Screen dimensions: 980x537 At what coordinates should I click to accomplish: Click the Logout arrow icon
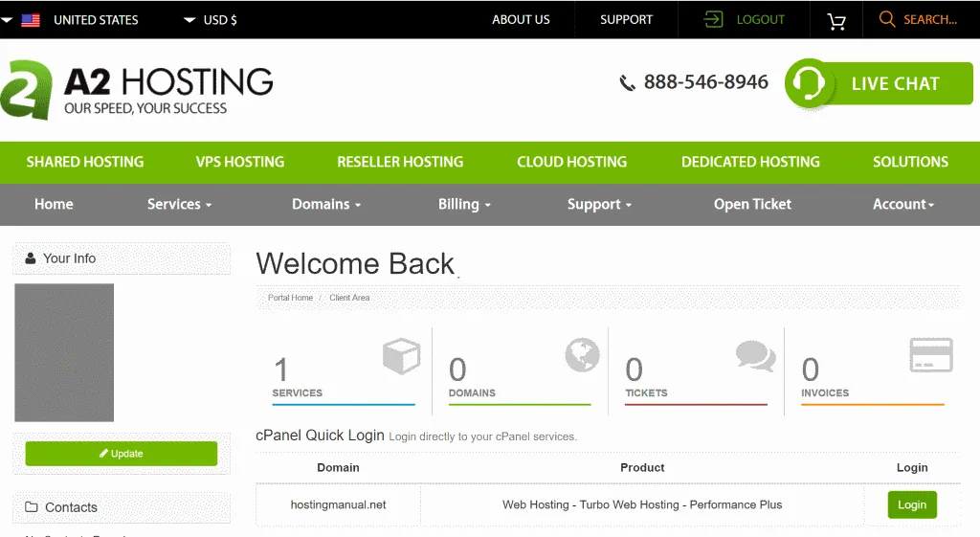coord(713,19)
